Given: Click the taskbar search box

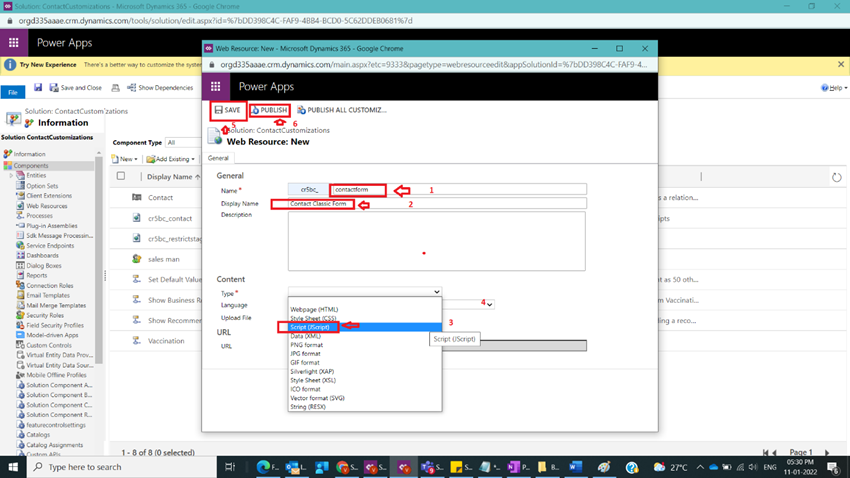Looking at the screenshot, I should pos(121,467).
